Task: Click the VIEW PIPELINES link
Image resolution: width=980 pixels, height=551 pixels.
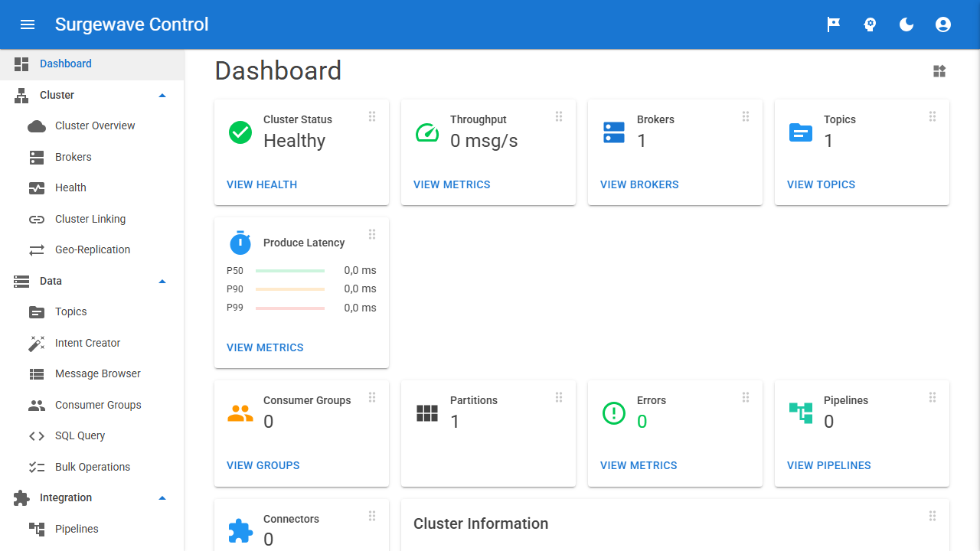Action: [828, 465]
